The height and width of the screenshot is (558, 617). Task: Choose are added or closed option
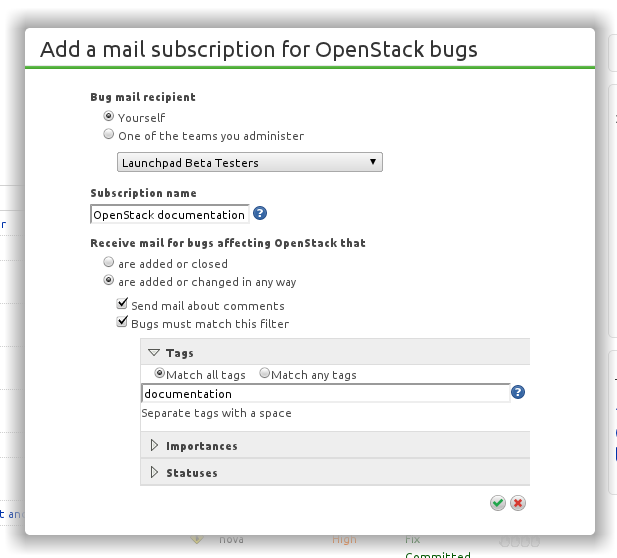pos(109,262)
